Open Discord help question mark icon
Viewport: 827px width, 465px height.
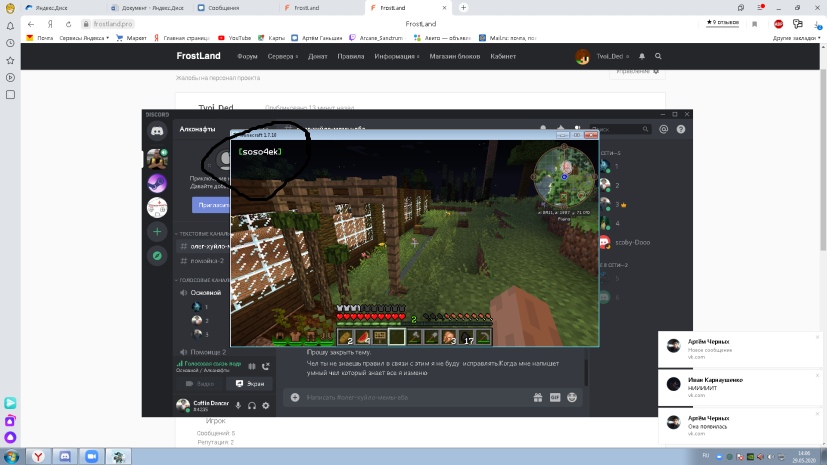coord(681,129)
